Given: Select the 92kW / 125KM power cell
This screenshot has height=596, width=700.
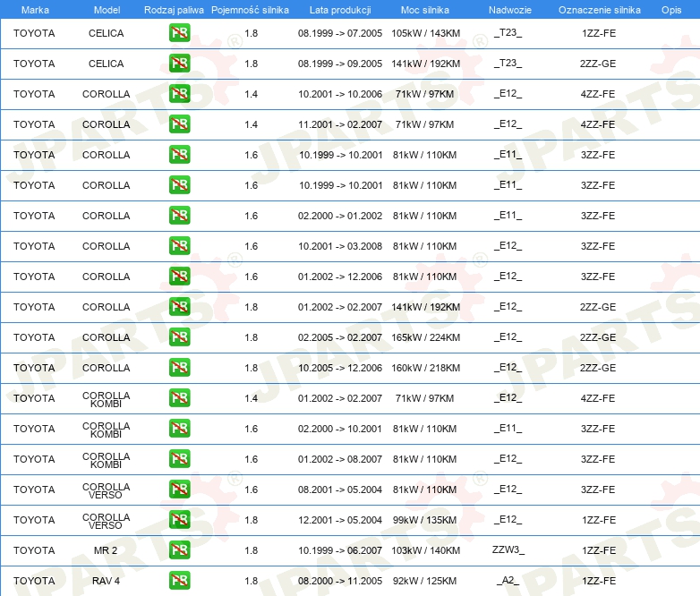Looking at the screenshot, I should [x=424, y=581].
